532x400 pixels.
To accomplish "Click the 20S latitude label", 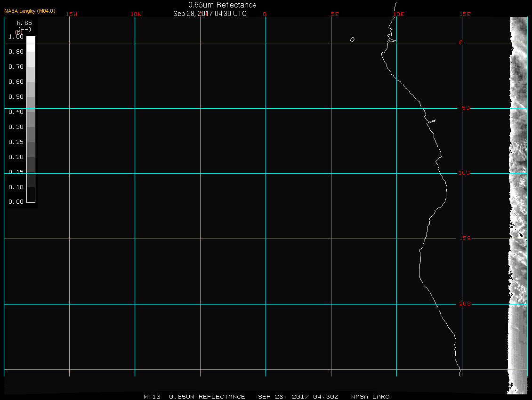I will (465, 304).
